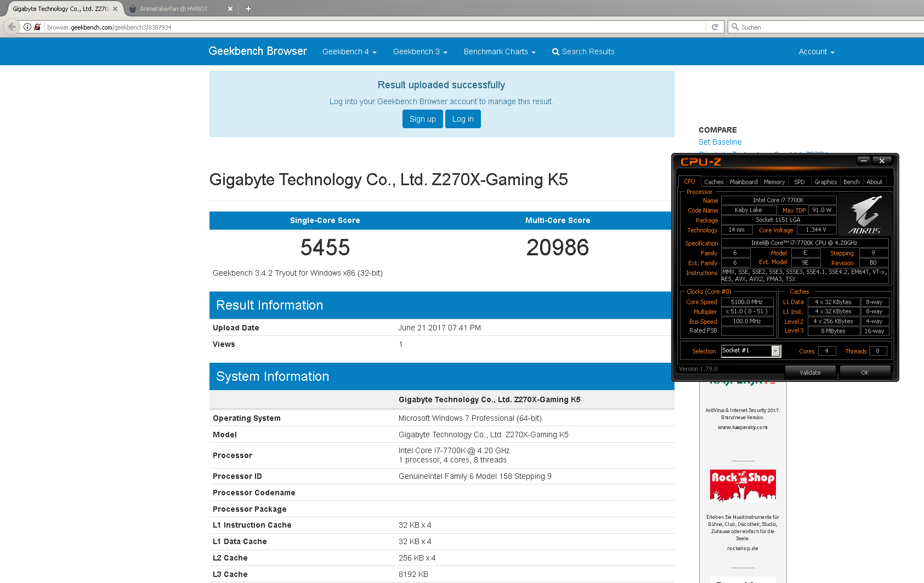Click the Log in button

(x=463, y=119)
